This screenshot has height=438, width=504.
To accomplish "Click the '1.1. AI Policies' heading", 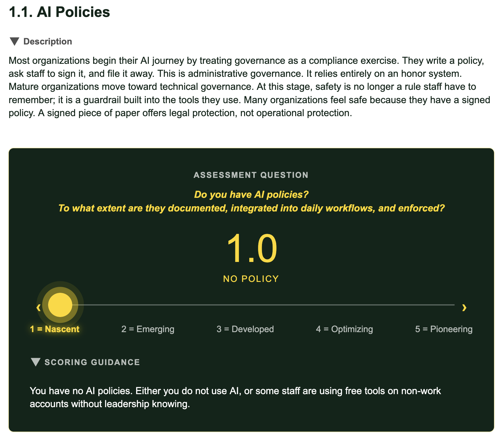I will tap(60, 12).
